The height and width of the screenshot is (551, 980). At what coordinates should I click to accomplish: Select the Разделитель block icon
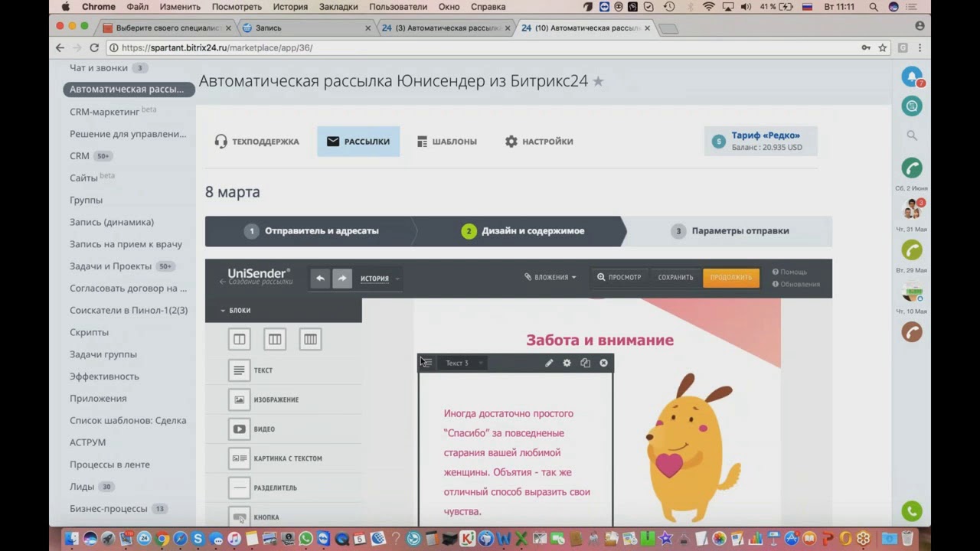tap(240, 487)
